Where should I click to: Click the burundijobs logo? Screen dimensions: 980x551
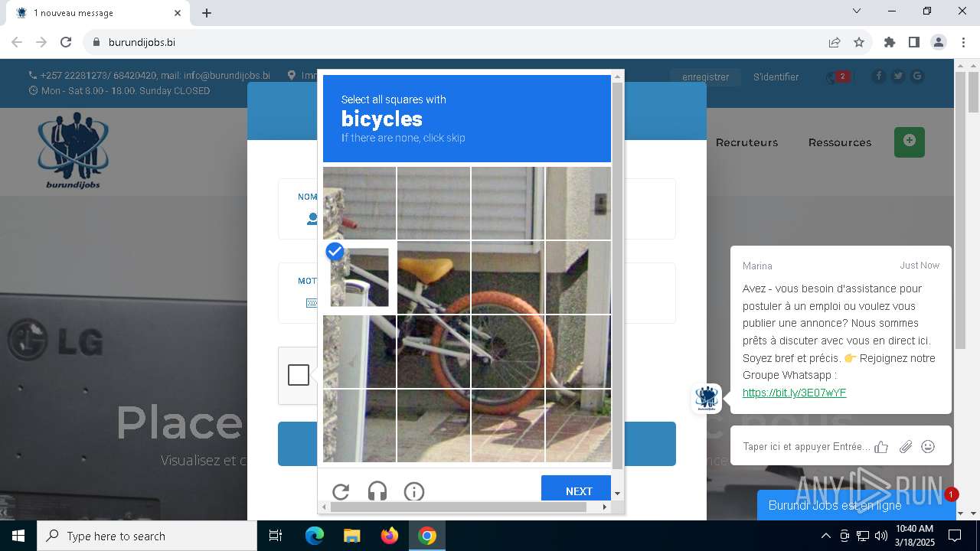tap(73, 151)
